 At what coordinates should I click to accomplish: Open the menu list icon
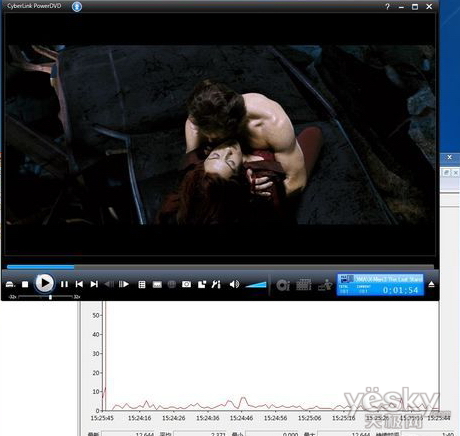coord(142,284)
